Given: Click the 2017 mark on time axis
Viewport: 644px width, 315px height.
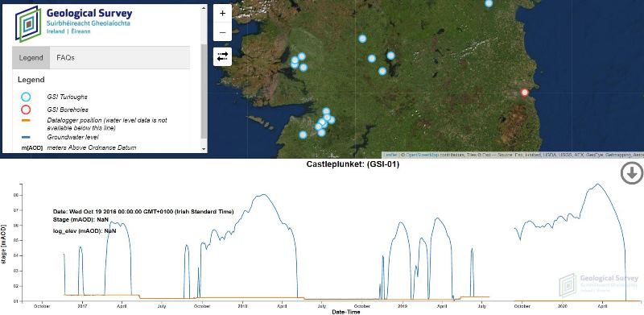Looking at the screenshot, I should [82, 306].
